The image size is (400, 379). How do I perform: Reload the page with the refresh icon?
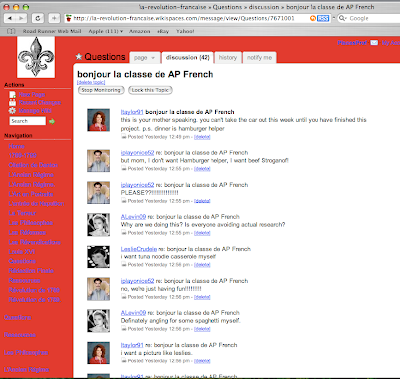37,18
